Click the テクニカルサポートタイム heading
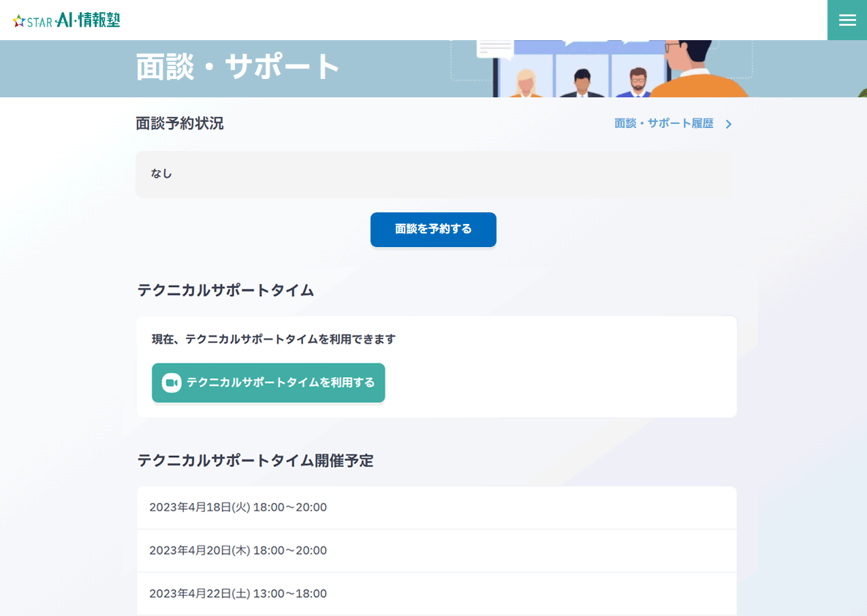The width and height of the screenshot is (867, 616). [225, 291]
